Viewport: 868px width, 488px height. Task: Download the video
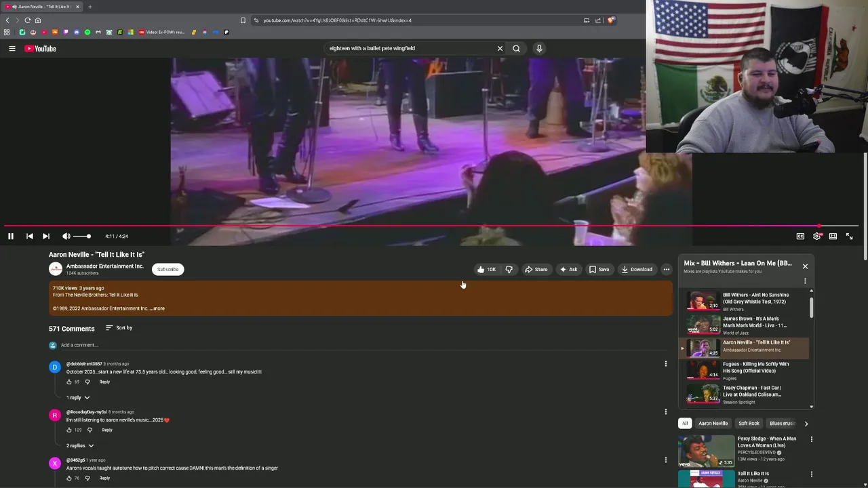tap(637, 269)
